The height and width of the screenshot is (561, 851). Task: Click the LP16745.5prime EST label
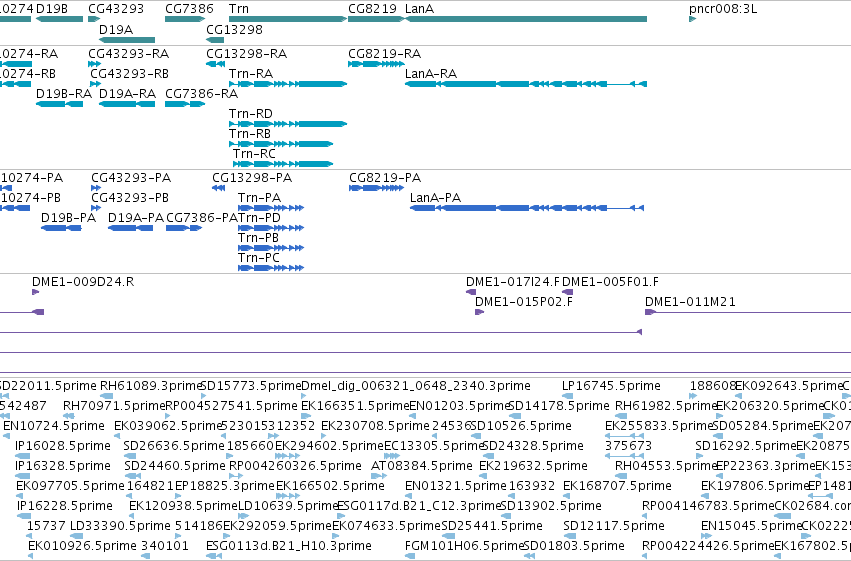(x=611, y=386)
